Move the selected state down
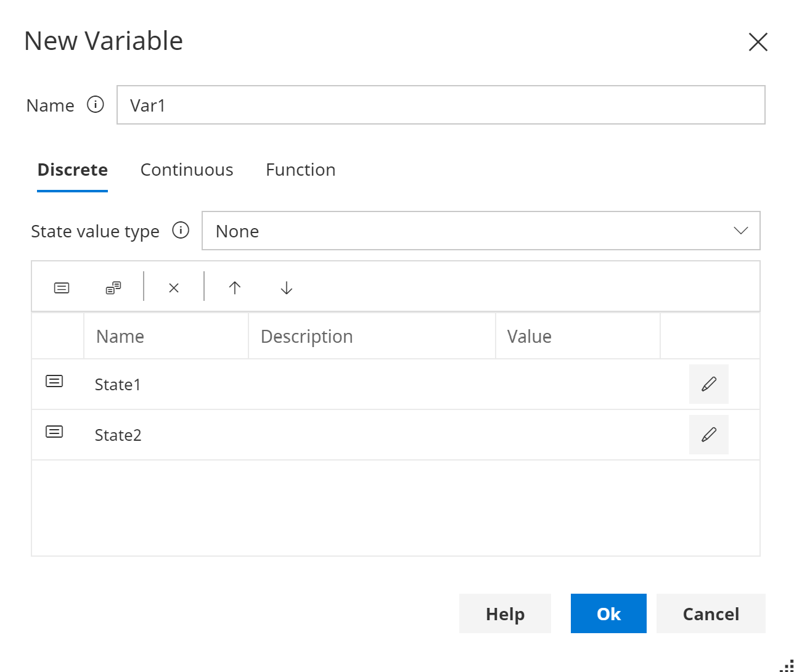Image resolution: width=794 pixels, height=672 pixels. click(285, 287)
